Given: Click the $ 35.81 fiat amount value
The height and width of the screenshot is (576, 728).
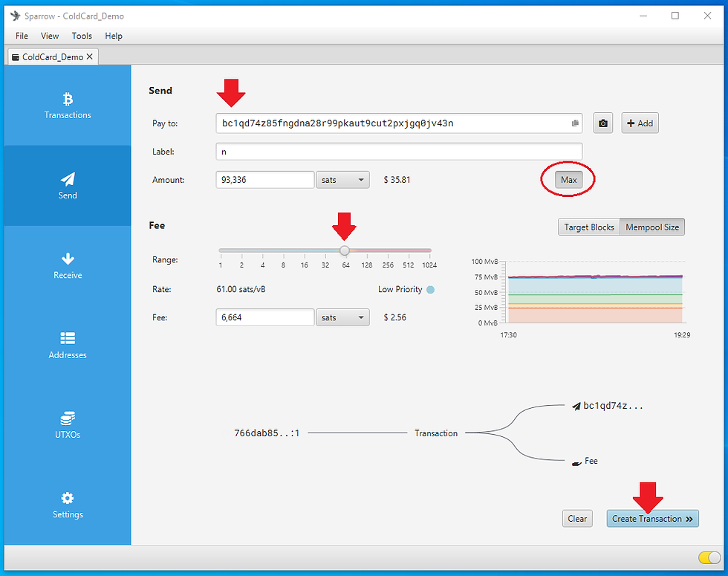Looking at the screenshot, I should coord(397,180).
